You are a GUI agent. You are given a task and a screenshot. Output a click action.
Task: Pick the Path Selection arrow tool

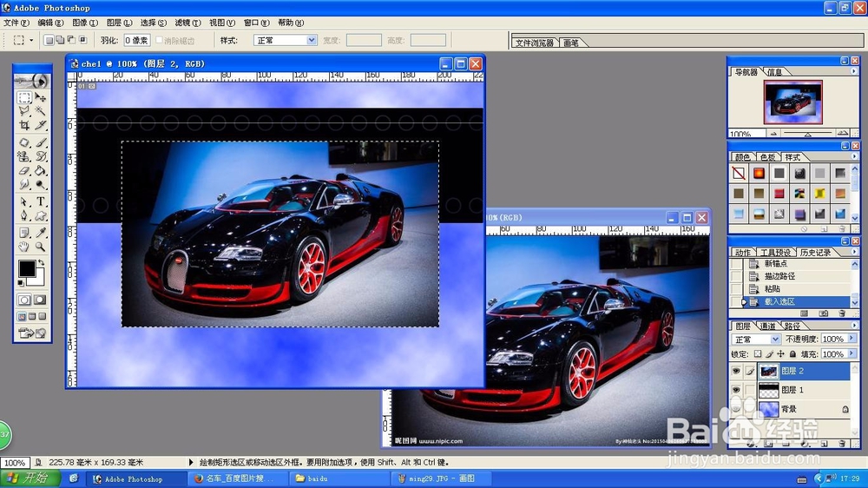(x=23, y=201)
